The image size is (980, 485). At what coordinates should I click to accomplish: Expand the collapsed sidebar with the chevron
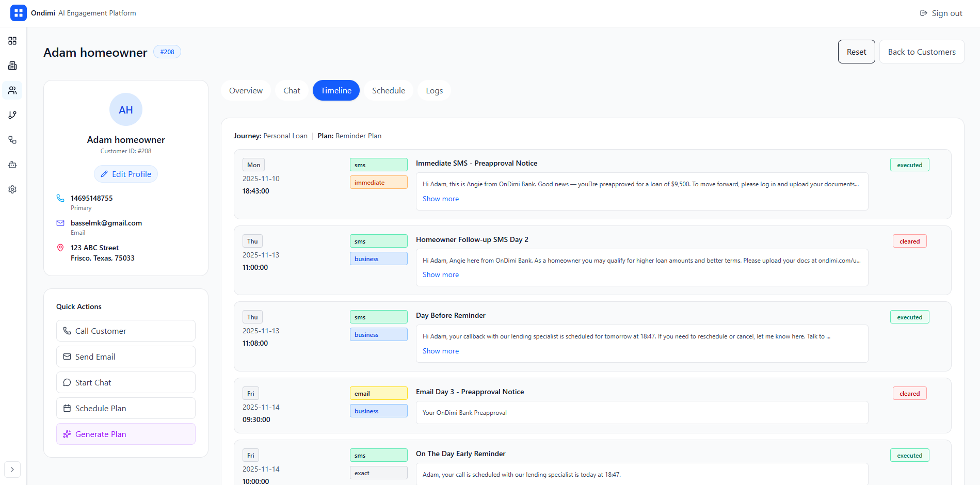(x=12, y=470)
